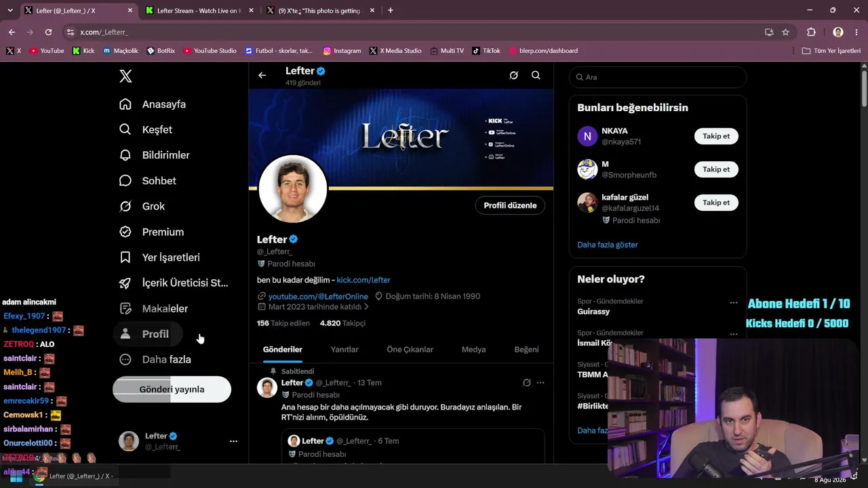This screenshot has height=488, width=868.
Task: Open İsmail trend options menu
Action: pyautogui.click(x=733, y=333)
